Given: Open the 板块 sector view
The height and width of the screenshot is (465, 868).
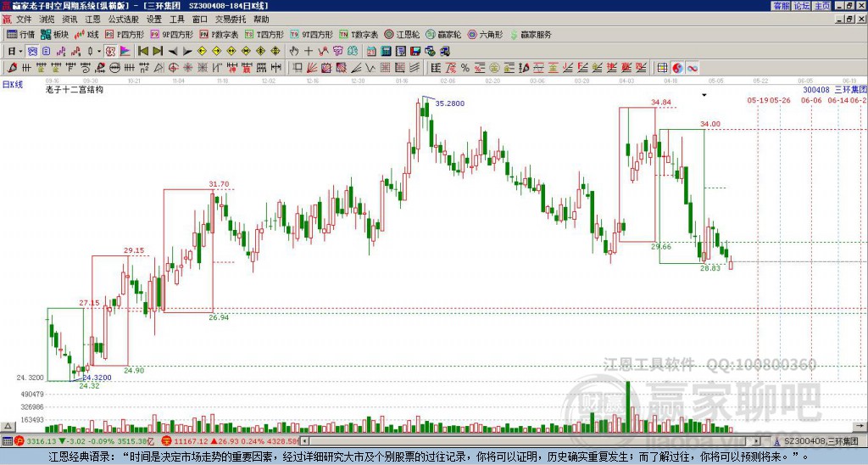Looking at the screenshot, I should coord(55,34).
